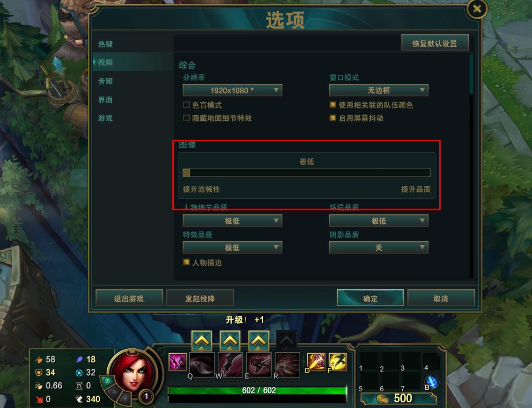Use the D summoner spell icon

[316, 362]
